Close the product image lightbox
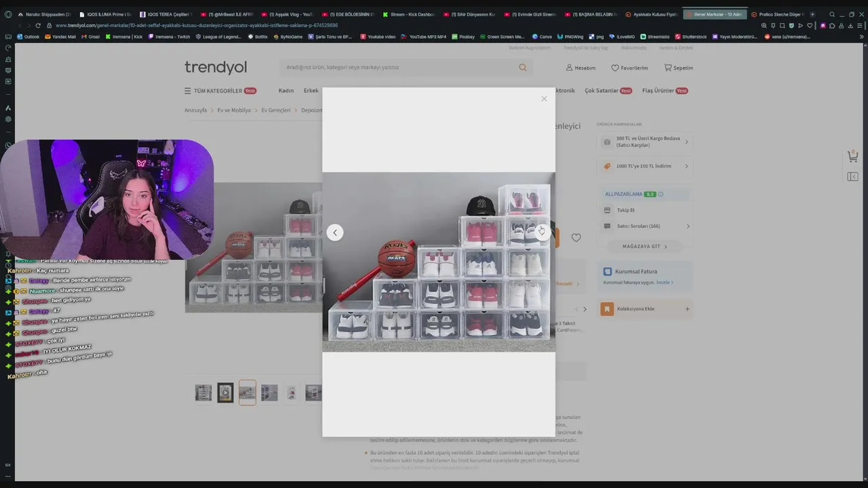 (544, 99)
